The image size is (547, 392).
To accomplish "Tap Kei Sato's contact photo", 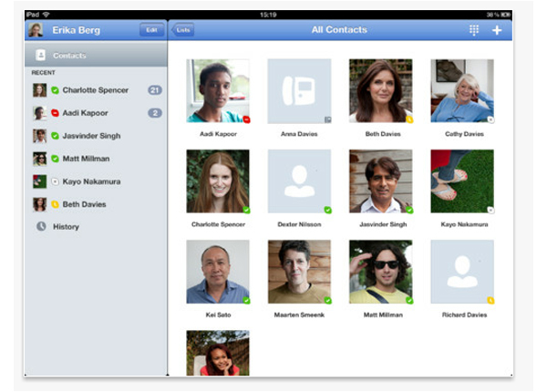I will [218, 272].
